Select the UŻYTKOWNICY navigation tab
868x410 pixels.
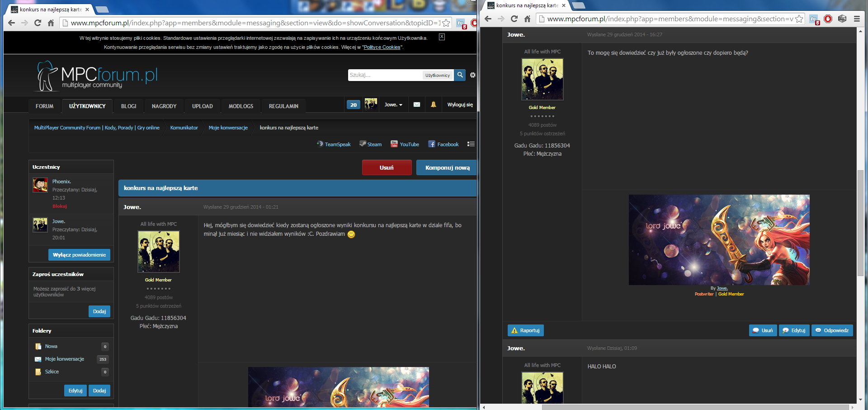tap(87, 106)
